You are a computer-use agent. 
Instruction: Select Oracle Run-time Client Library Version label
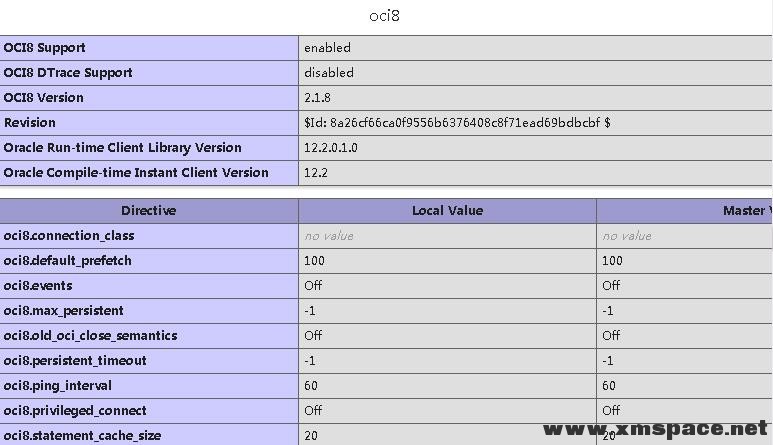[x=123, y=148]
